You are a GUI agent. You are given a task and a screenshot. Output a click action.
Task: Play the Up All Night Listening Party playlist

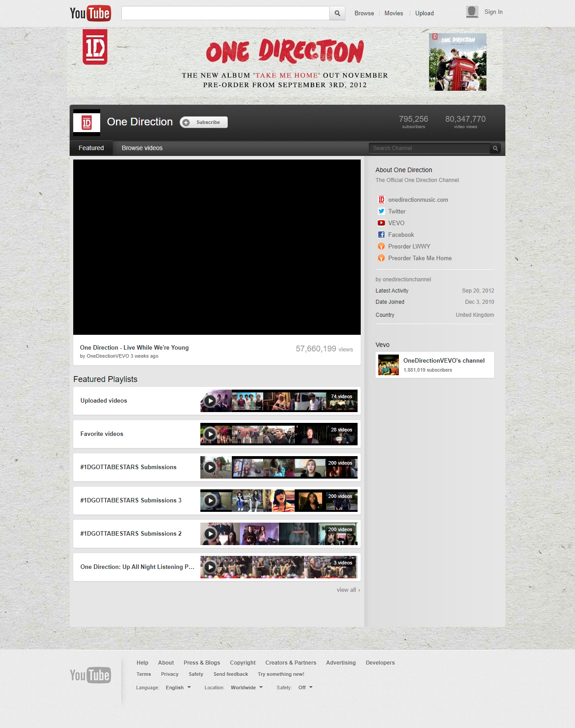pos(210,567)
